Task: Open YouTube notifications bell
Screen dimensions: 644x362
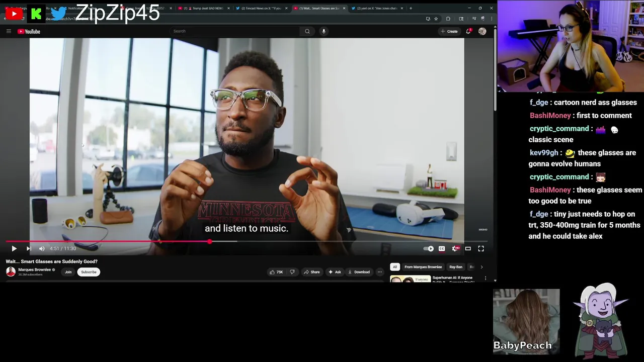Action: click(x=468, y=31)
